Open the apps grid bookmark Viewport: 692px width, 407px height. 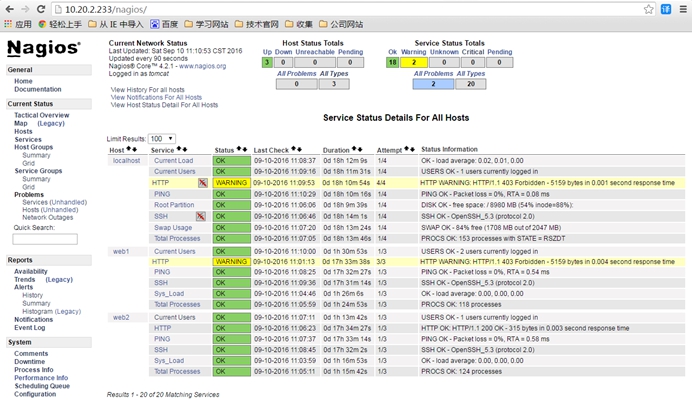tap(18, 24)
